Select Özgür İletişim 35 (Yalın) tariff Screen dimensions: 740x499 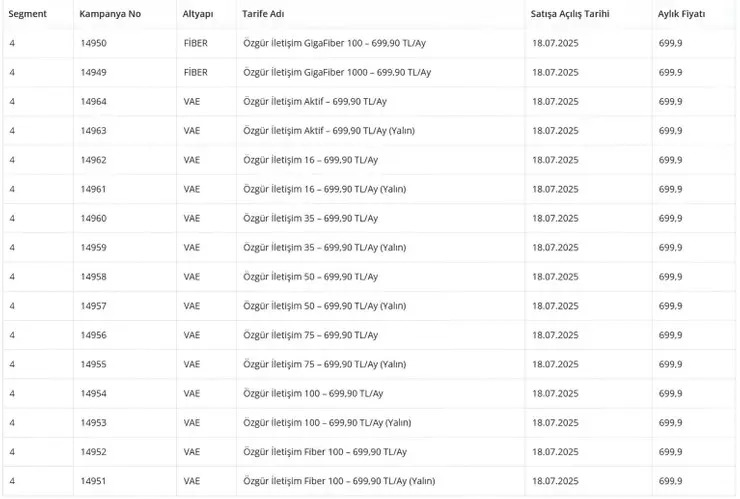[x=324, y=247]
